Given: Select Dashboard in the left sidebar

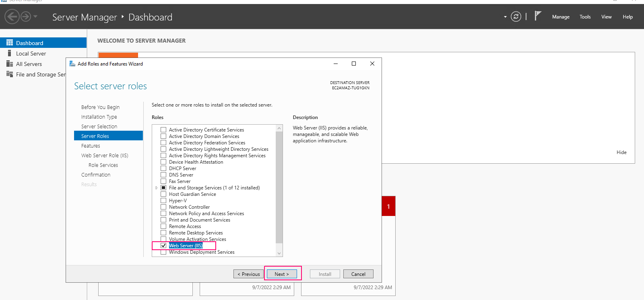Looking at the screenshot, I should [43, 43].
